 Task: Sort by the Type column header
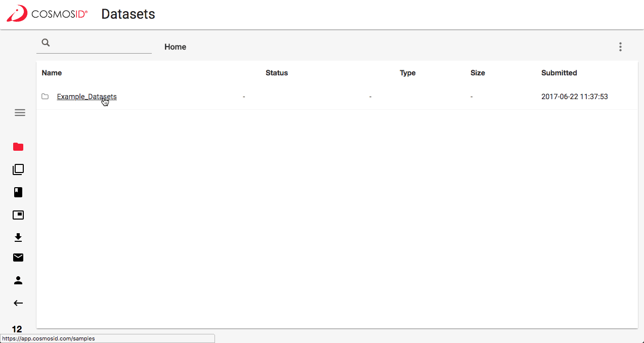click(408, 73)
